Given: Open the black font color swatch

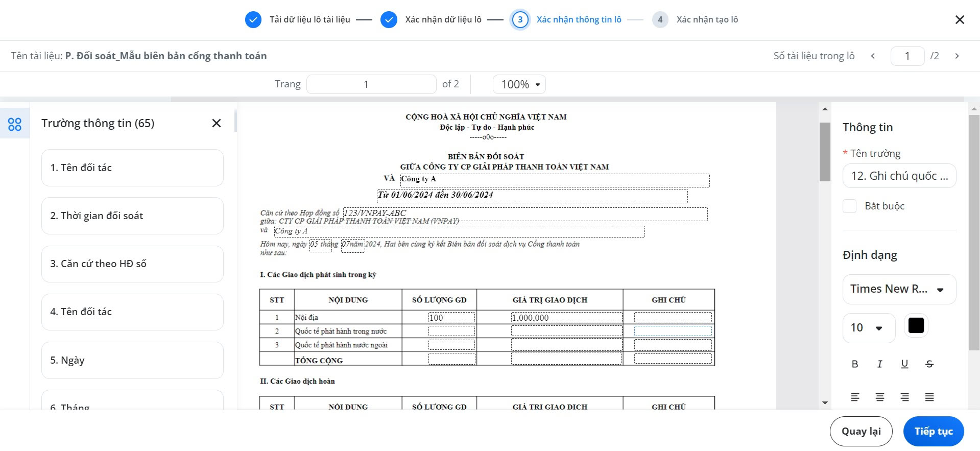Looking at the screenshot, I should click(x=916, y=326).
